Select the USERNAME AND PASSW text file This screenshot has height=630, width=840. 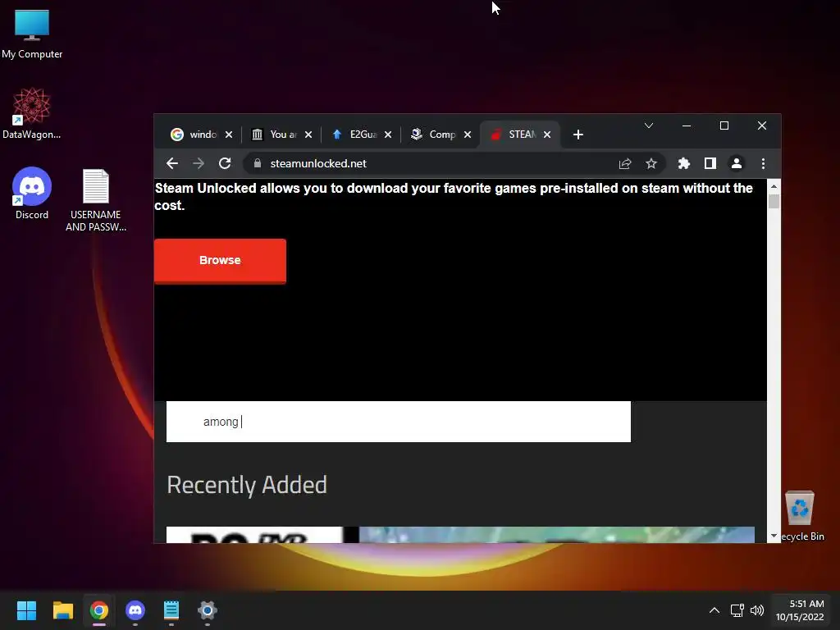tap(96, 200)
